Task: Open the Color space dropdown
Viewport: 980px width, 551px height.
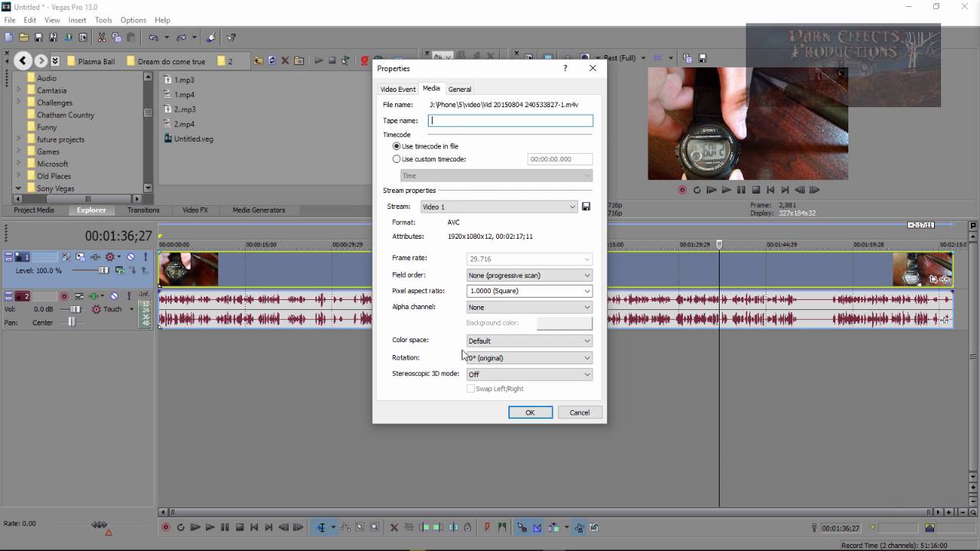Action: (529, 341)
